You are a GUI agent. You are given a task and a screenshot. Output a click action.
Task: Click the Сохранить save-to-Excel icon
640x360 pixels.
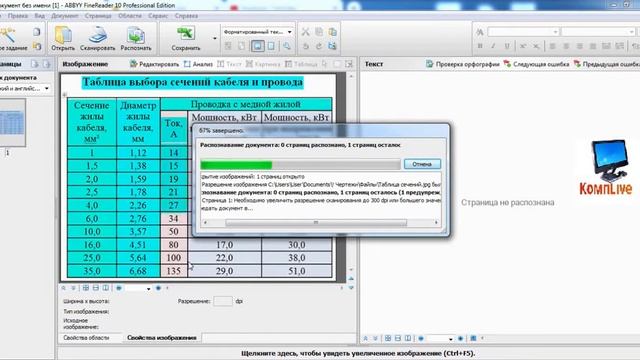(x=185, y=33)
